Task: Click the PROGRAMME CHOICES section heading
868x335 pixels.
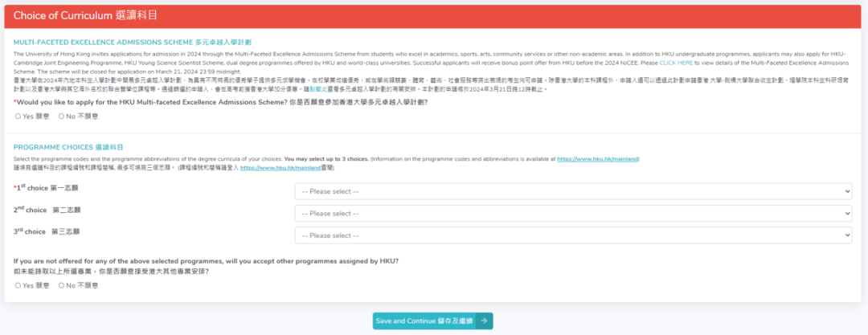Action: click(x=68, y=147)
